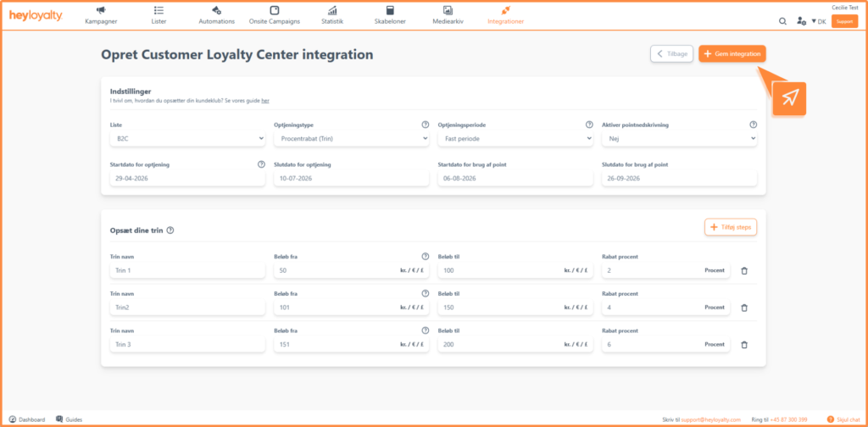This screenshot has height=427, width=868.
Task: Go to the Kampagner menu
Action: coord(101,15)
